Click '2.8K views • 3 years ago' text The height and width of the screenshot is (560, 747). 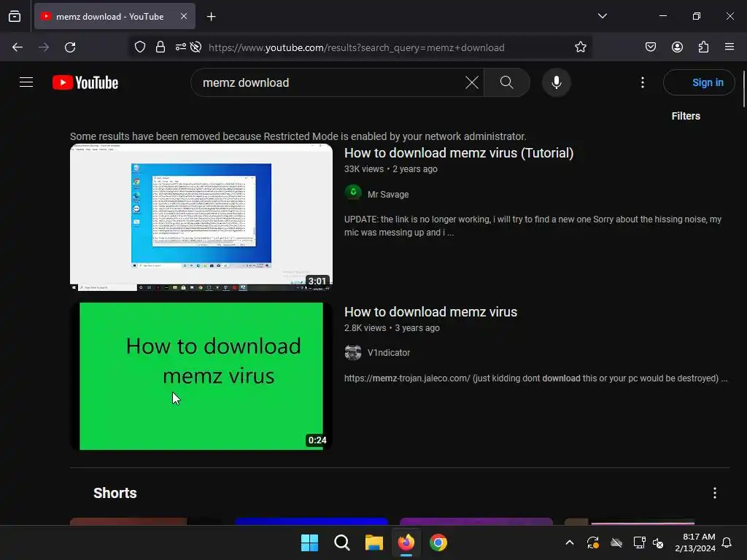[x=392, y=328]
